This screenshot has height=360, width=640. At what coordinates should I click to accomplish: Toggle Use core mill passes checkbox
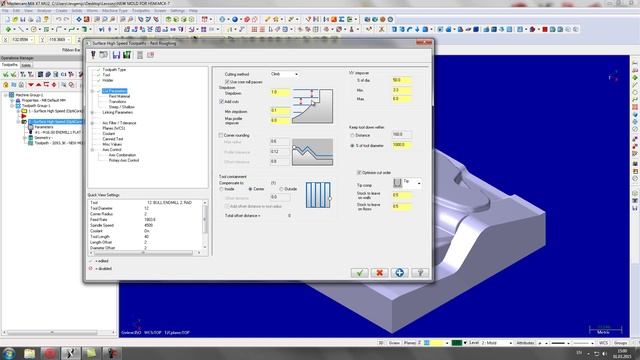[227, 82]
